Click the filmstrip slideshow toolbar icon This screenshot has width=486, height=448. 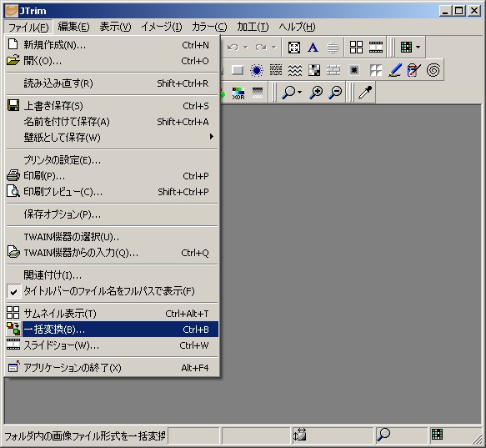376,48
